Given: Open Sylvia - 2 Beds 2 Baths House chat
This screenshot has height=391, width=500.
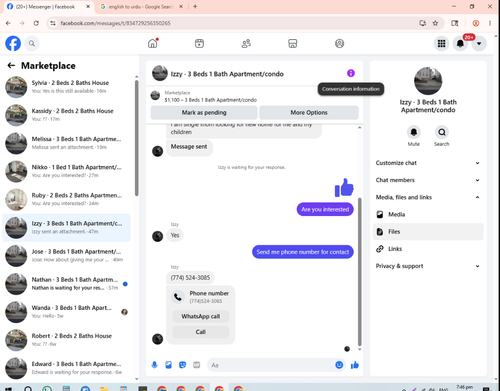Looking at the screenshot, I should coord(67,87).
